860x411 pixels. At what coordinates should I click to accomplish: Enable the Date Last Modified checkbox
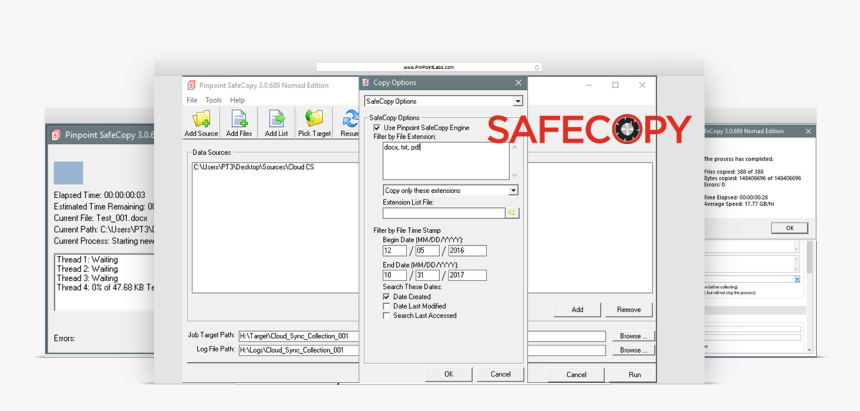pyautogui.click(x=387, y=306)
